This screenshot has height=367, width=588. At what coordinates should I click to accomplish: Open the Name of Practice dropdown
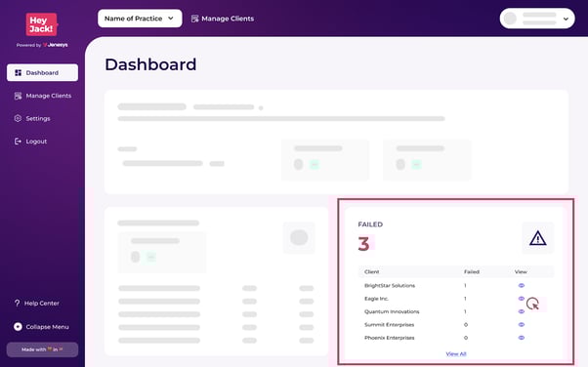point(140,19)
